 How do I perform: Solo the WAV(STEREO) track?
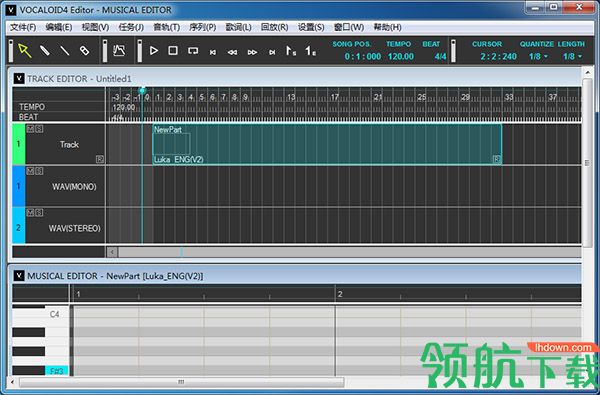point(39,212)
